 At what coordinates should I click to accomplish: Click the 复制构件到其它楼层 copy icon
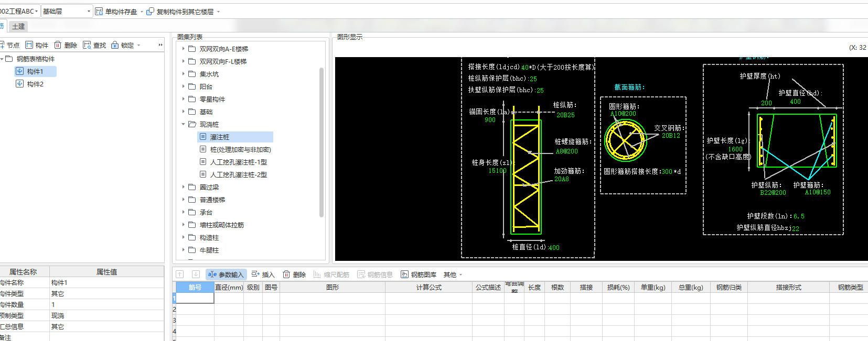click(151, 12)
